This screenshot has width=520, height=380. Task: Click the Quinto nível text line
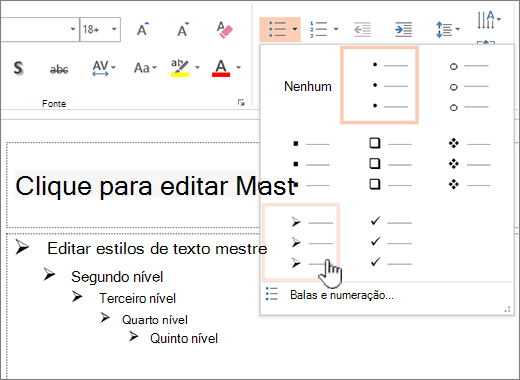[184, 339]
